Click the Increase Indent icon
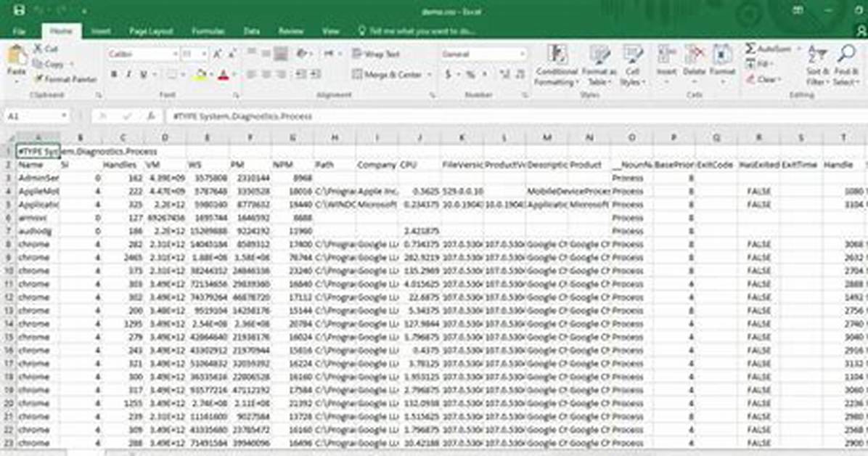This screenshot has width=868, height=456. coord(316,74)
